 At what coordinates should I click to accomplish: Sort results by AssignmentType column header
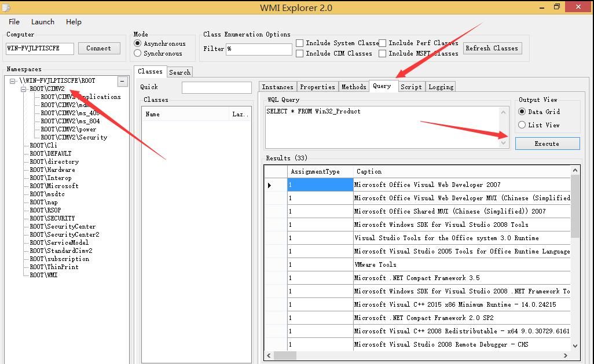[320, 172]
